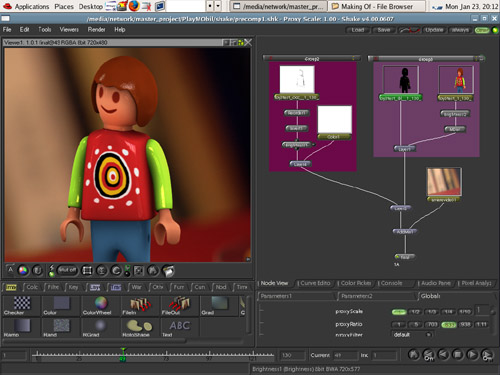
Task: Open Firefox from the top panel
Action: [134, 6]
